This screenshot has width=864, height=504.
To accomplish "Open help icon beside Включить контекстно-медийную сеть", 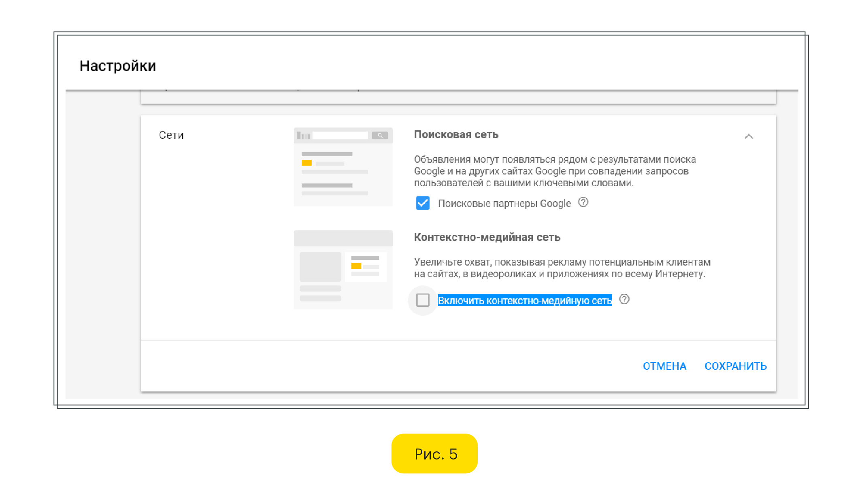I will [624, 299].
